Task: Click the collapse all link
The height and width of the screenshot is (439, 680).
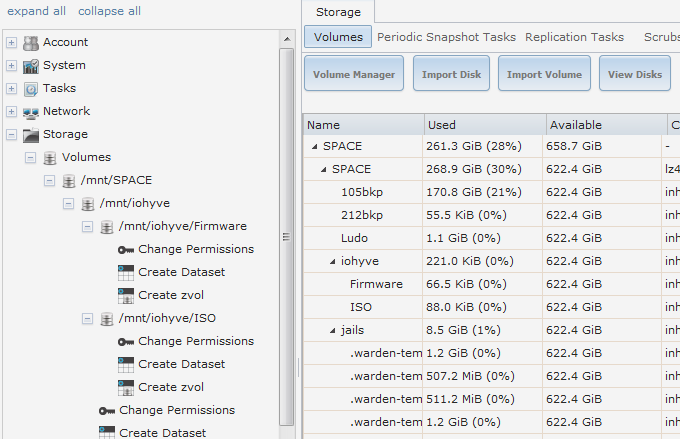Action: click(x=109, y=11)
